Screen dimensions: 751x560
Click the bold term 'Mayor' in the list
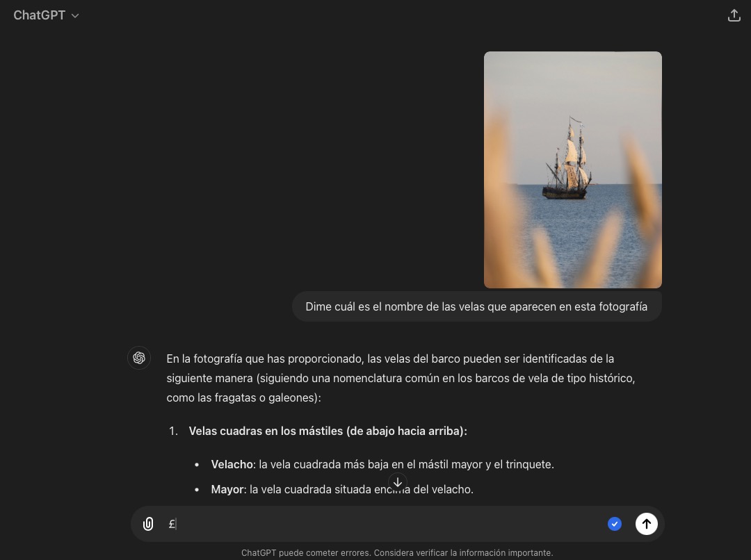[228, 489]
